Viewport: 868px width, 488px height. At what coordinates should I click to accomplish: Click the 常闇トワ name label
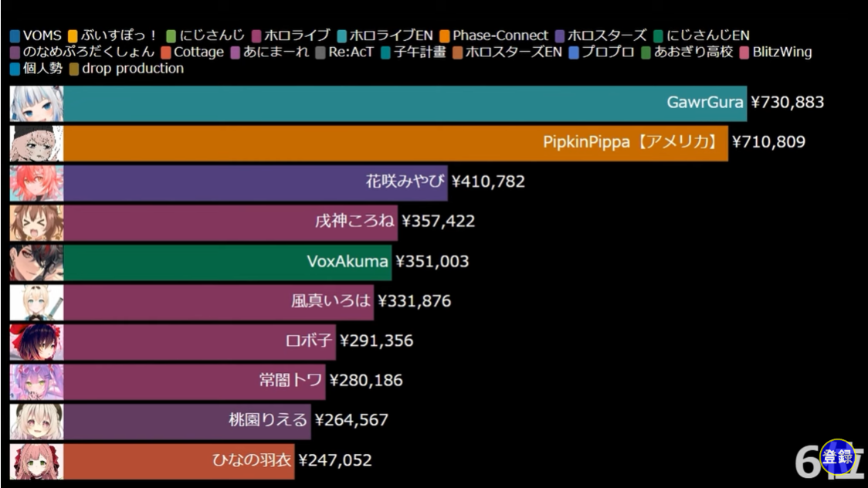coord(290,380)
